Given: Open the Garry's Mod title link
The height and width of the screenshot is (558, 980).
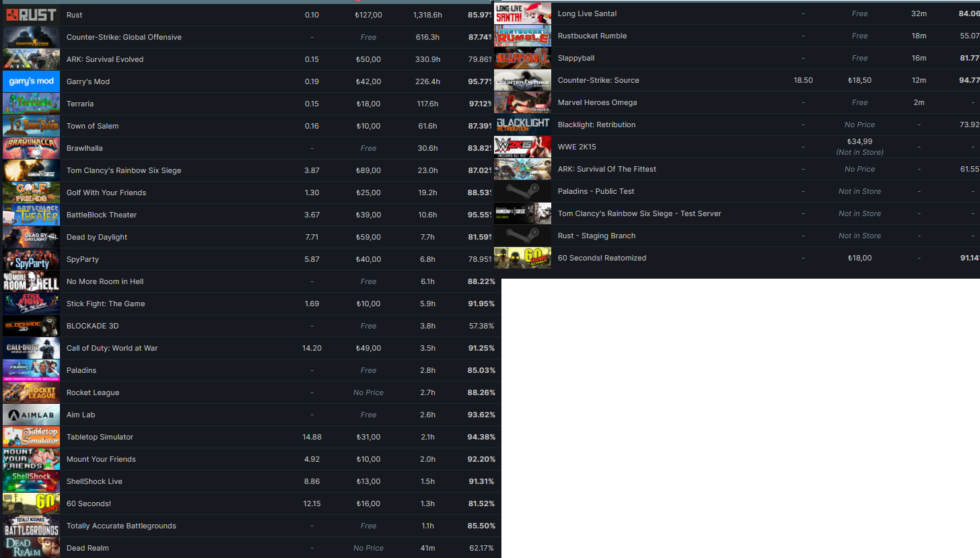Looking at the screenshot, I should 87,81.
